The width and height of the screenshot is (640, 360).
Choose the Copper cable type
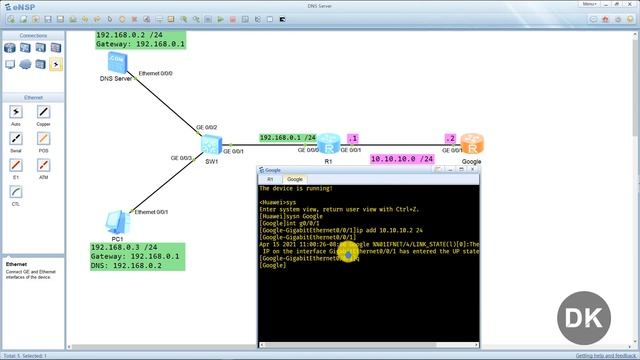[43, 112]
